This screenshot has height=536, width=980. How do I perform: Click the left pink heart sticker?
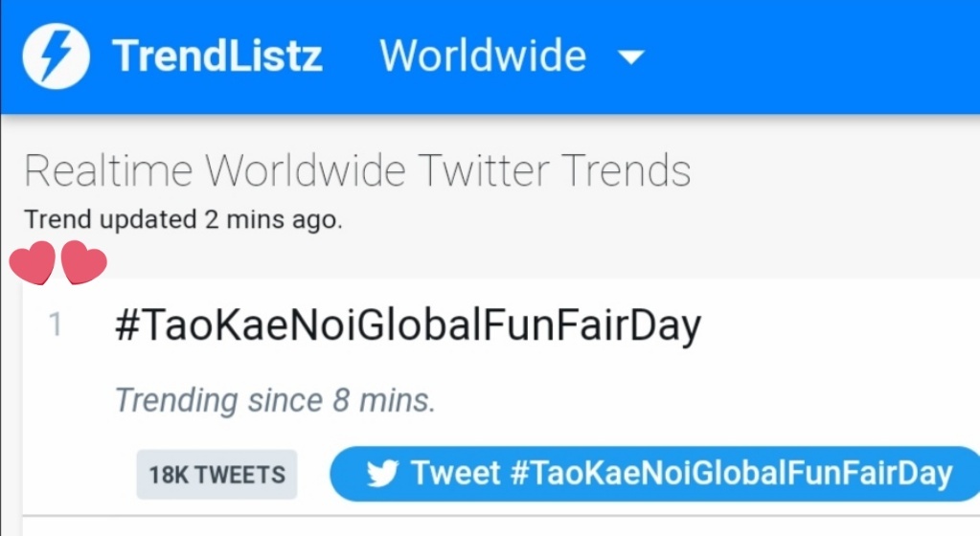33,262
